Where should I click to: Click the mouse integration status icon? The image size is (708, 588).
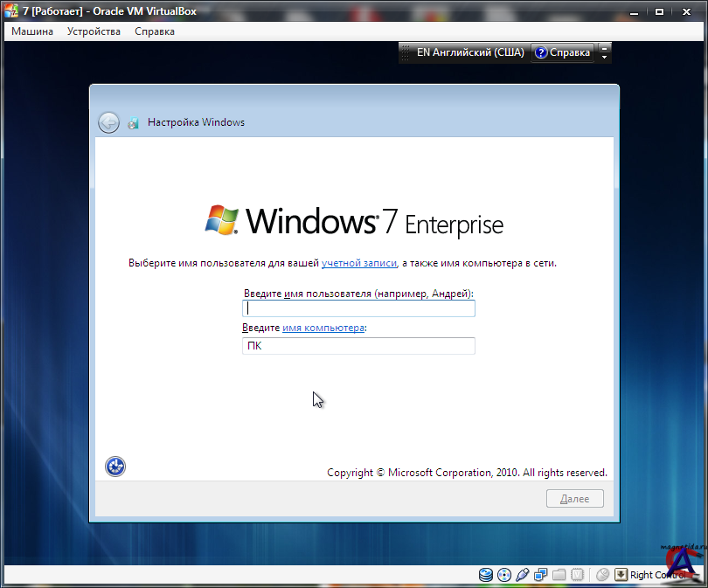click(602, 575)
